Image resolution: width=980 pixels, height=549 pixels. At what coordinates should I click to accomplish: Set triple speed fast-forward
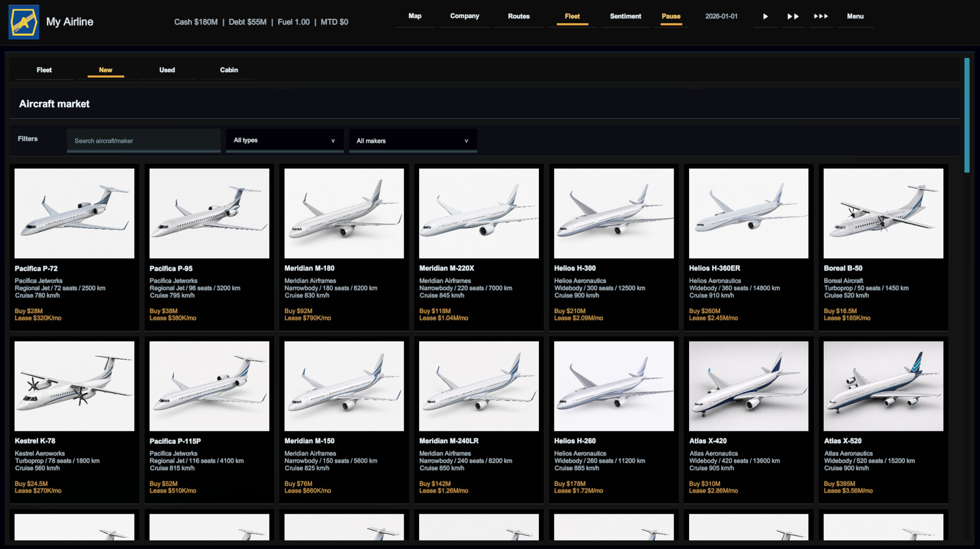coord(821,16)
